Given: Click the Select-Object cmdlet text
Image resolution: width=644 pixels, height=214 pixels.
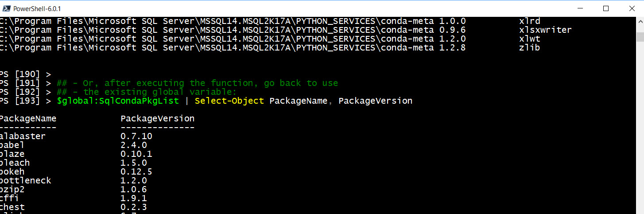Looking at the screenshot, I should tap(229, 101).
